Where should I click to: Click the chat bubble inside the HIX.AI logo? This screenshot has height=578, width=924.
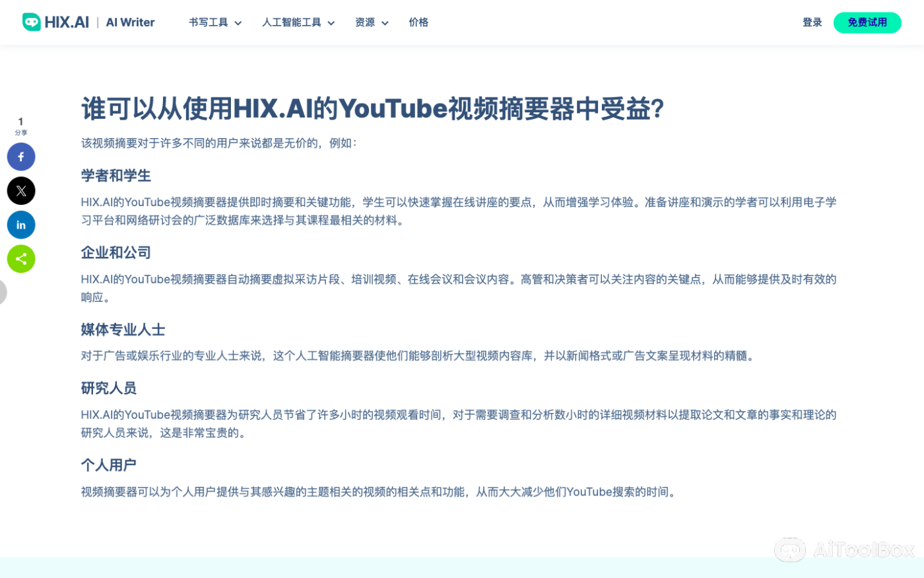[31, 22]
